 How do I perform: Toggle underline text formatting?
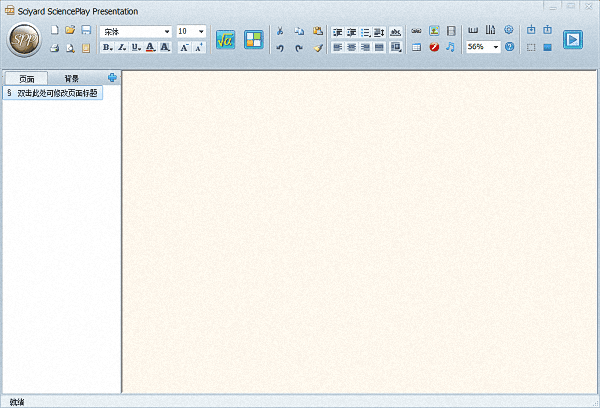point(136,47)
